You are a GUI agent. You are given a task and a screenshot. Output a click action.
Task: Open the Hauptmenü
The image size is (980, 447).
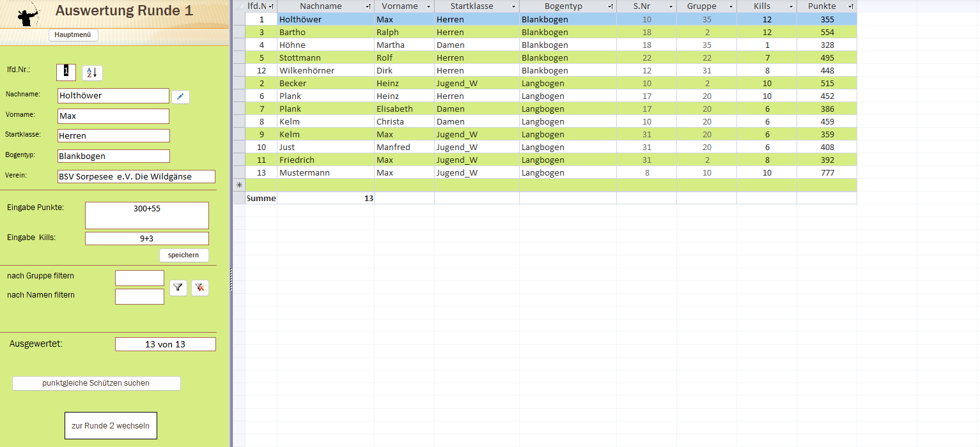pos(73,35)
